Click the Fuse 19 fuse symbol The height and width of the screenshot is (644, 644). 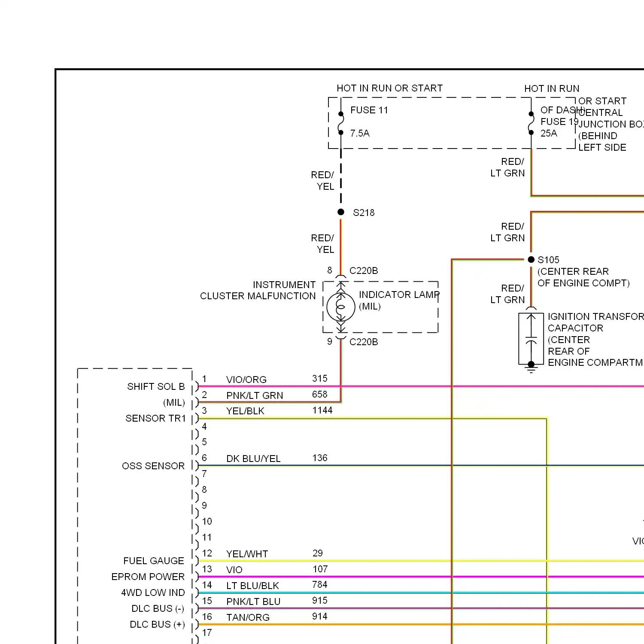[x=531, y=123]
